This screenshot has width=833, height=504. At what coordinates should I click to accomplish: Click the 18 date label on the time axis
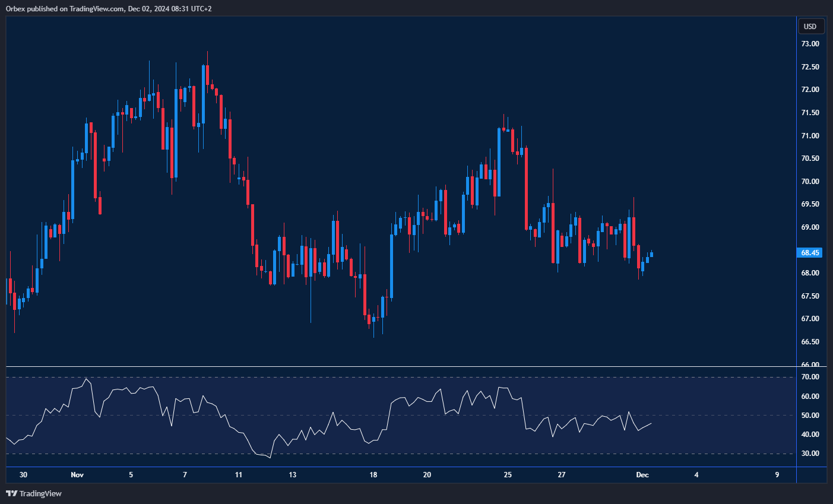click(373, 475)
